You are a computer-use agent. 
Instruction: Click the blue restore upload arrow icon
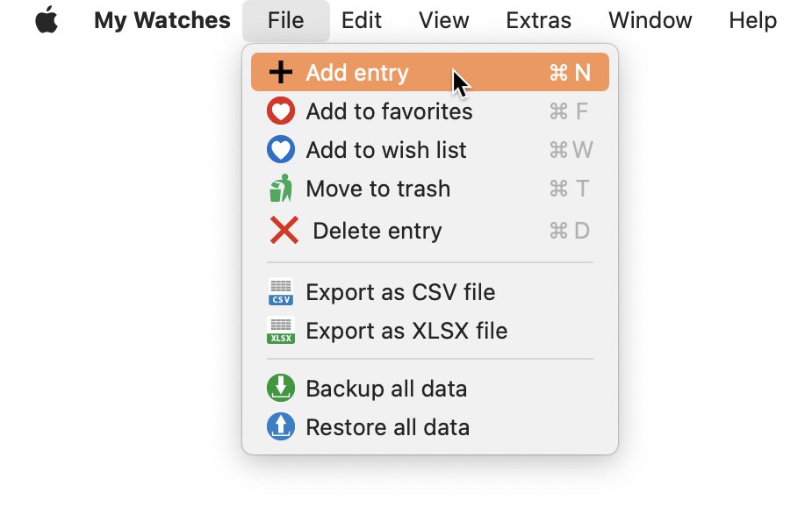[281, 426]
